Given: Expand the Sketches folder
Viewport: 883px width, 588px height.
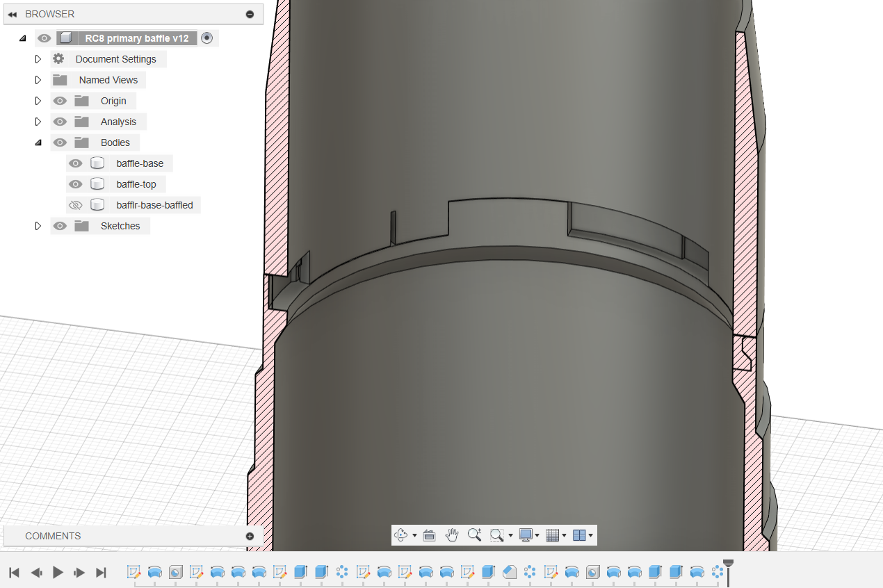Looking at the screenshot, I should 38,226.
